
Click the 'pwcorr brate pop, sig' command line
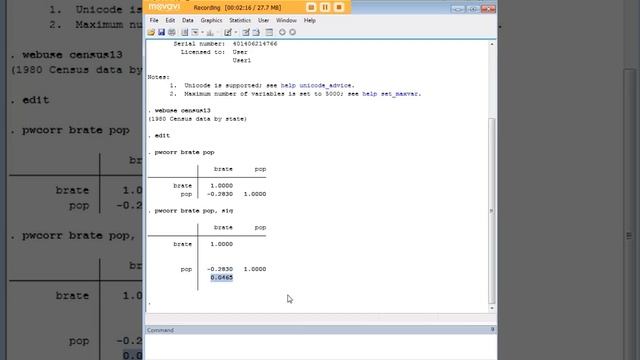(193, 211)
